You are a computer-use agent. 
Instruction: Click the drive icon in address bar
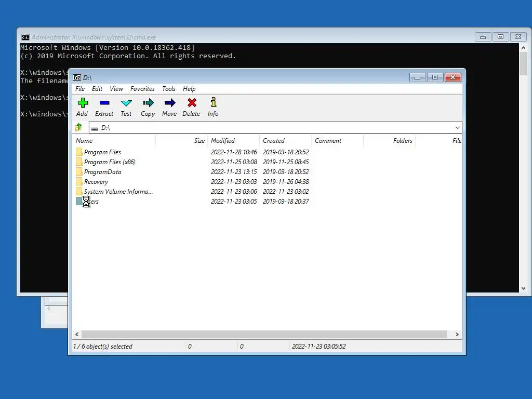coord(95,128)
